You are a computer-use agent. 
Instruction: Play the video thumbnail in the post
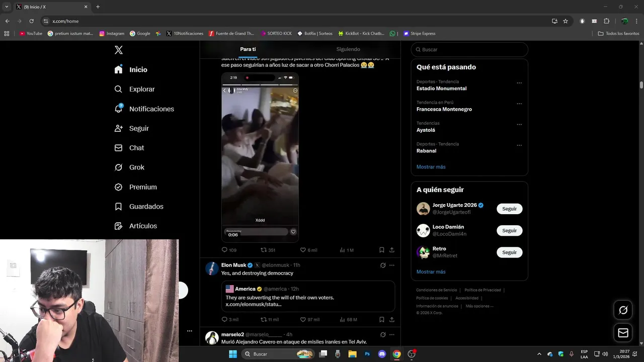[260, 157]
